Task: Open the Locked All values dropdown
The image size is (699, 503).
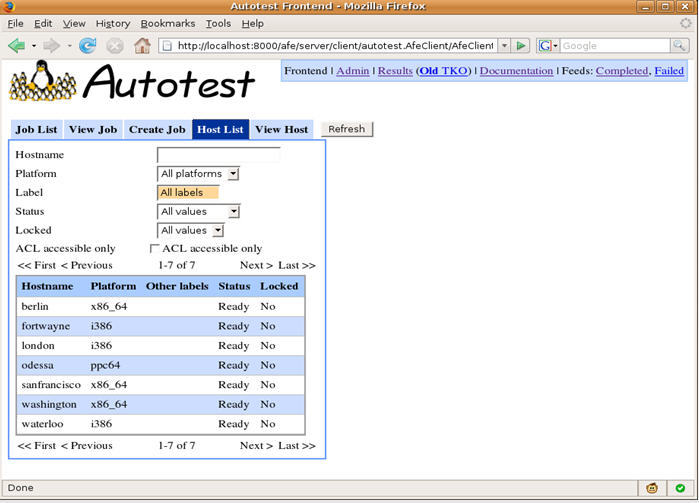Action: click(x=190, y=231)
